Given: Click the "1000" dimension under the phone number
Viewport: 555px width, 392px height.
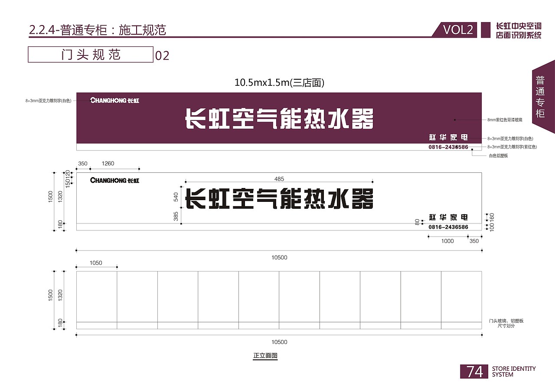Looking at the screenshot, I should point(447,241).
